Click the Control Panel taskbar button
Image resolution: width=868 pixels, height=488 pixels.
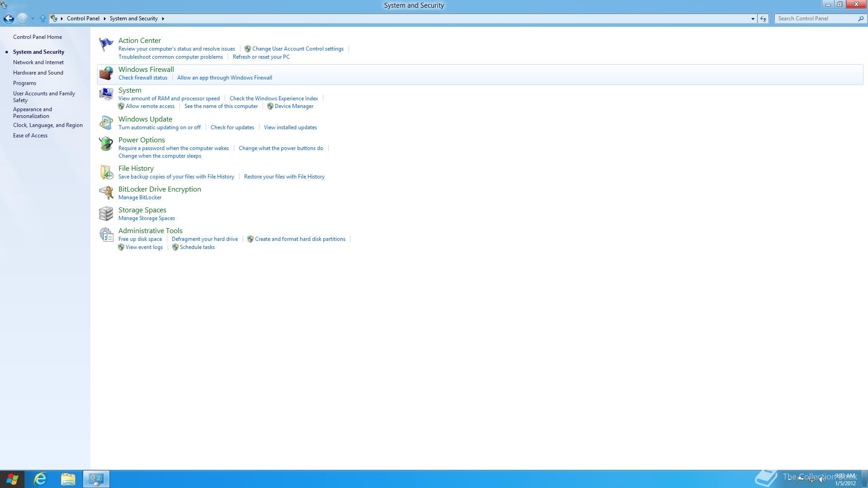point(96,479)
